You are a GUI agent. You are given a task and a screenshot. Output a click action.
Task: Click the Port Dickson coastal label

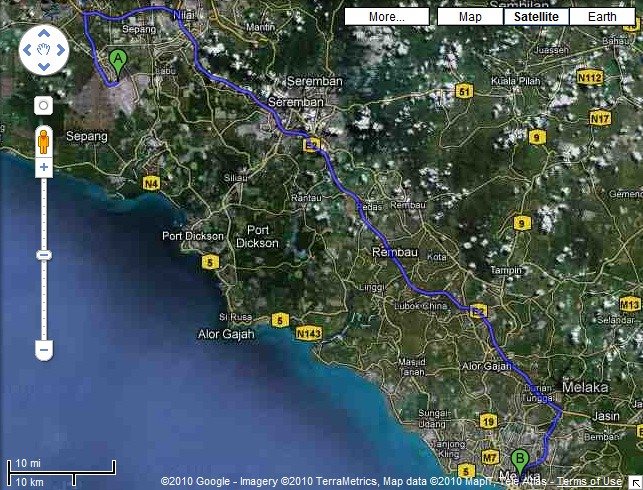point(193,236)
